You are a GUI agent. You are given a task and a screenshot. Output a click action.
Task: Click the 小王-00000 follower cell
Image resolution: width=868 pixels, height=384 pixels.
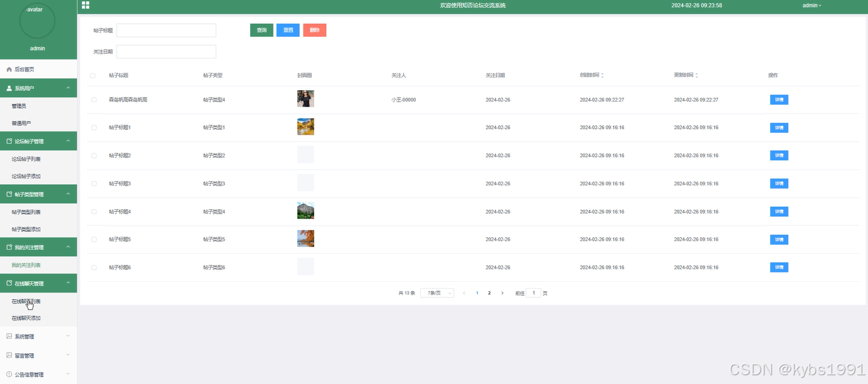pos(403,100)
